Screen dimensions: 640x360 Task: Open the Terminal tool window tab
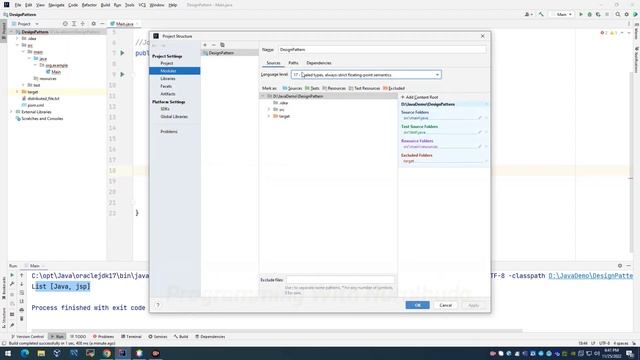131,336
